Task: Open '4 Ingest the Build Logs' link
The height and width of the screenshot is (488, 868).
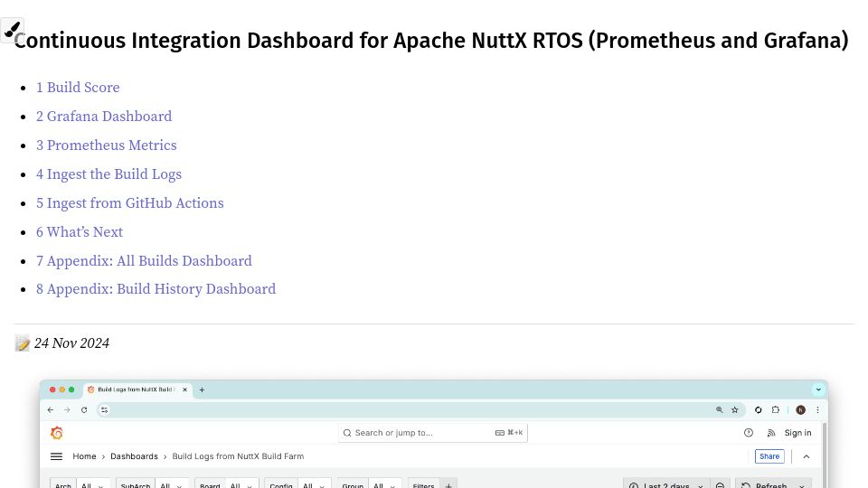Action: (109, 174)
